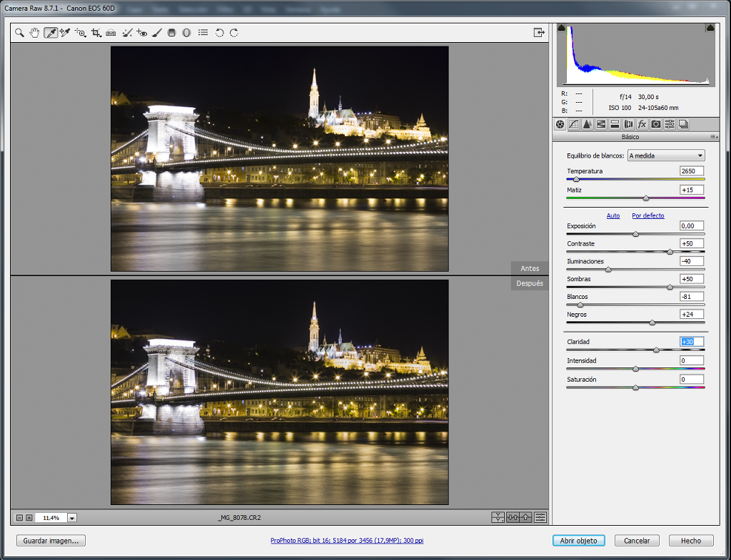Viewport: 731px width, 560px height.
Task: Open the Camera Calibration tab
Action: 656,124
